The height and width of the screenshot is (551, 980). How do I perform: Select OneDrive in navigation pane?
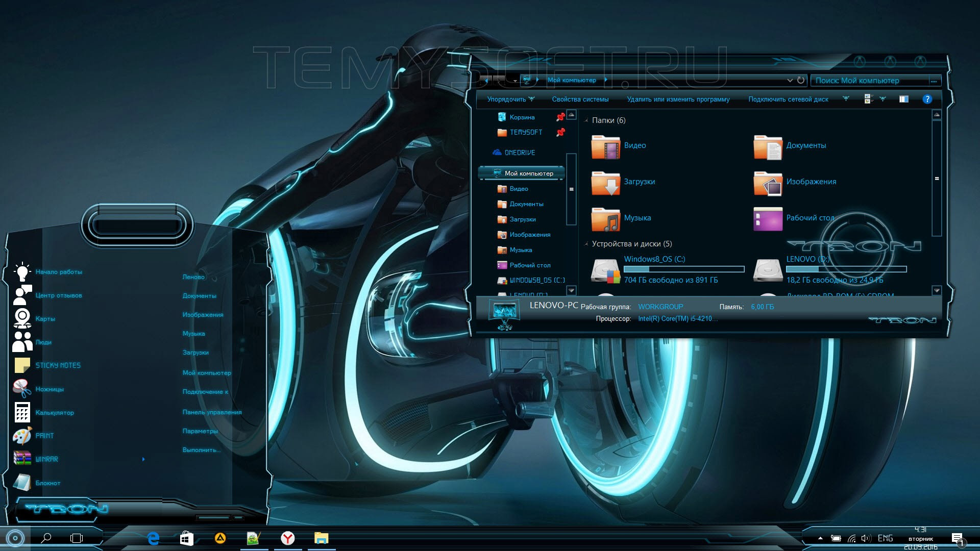tap(513, 153)
